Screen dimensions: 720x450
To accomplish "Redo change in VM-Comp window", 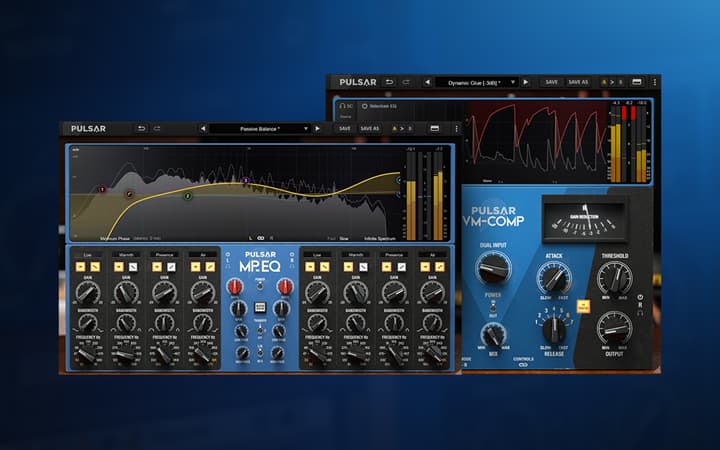I will tap(406, 82).
